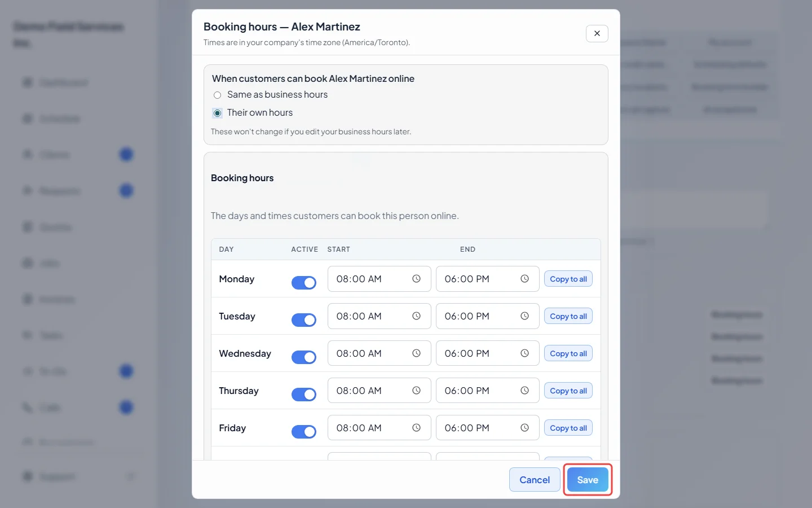This screenshot has height=508, width=812.
Task: Copy Friday's hours to all days
Action: tap(568, 428)
